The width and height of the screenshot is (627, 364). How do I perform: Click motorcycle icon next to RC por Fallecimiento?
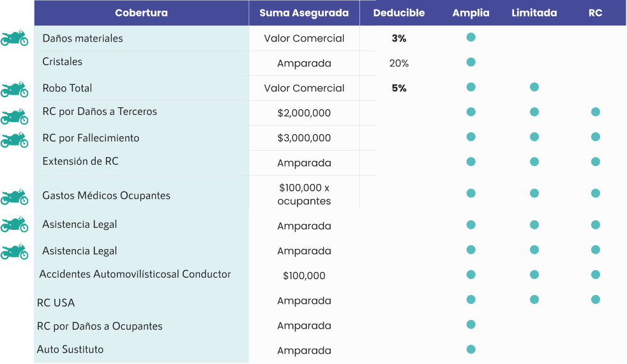pos(14,139)
